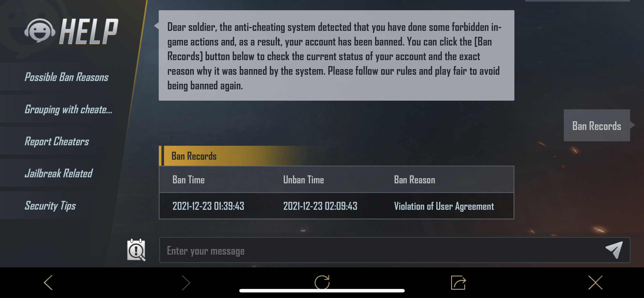Click the Violation of User Agreement reason
Screen dimensions: 644x298
click(x=444, y=206)
